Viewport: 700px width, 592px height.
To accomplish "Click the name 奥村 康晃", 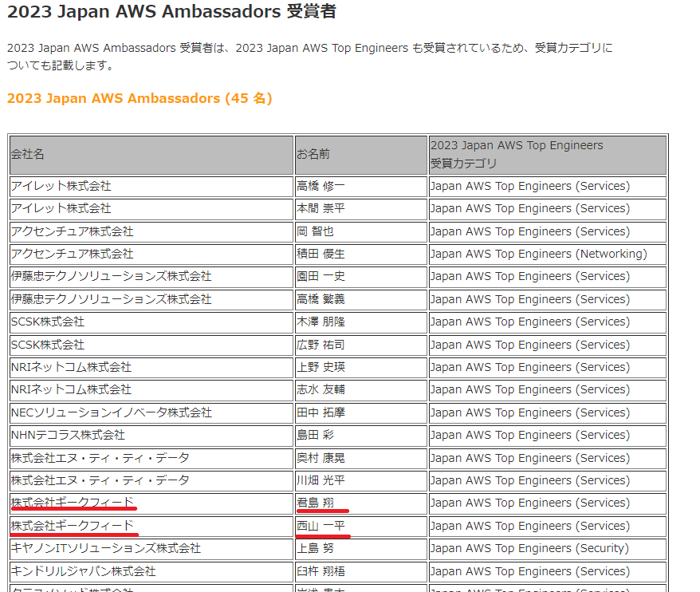I will [321, 459].
